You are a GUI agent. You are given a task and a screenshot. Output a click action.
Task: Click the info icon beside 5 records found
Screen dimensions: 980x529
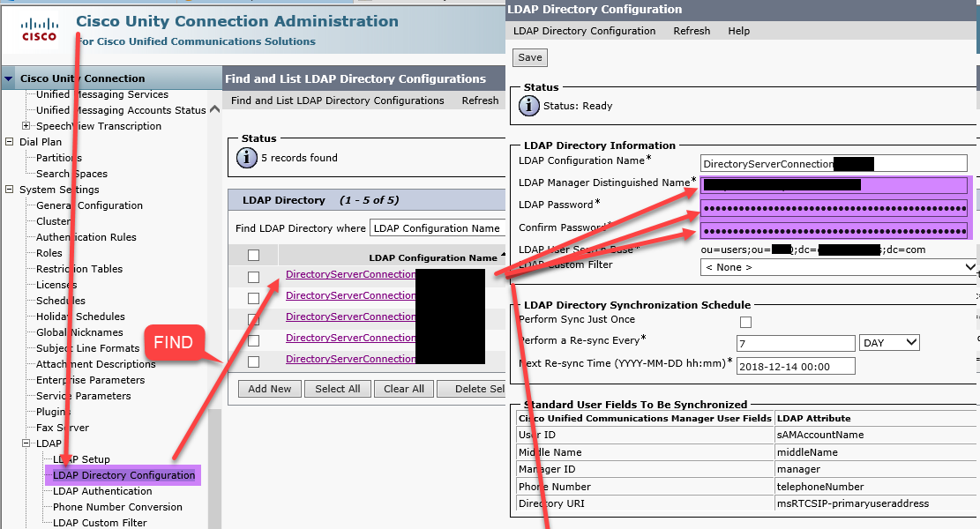(248, 158)
